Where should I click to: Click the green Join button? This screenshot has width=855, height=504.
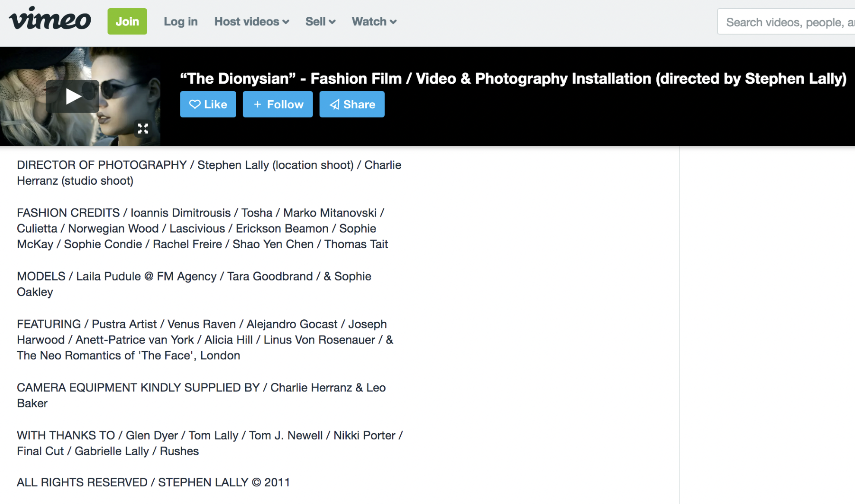[127, 21]
